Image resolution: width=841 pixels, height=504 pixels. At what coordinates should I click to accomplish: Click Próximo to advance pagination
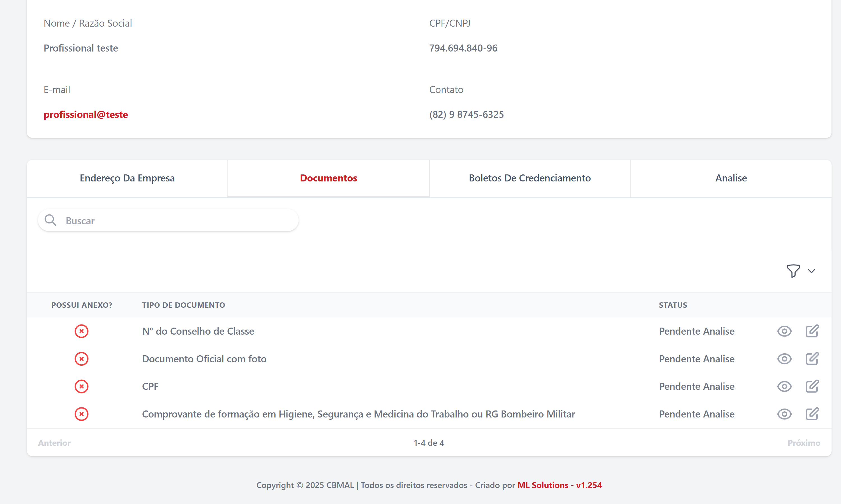tap(804, 442)
